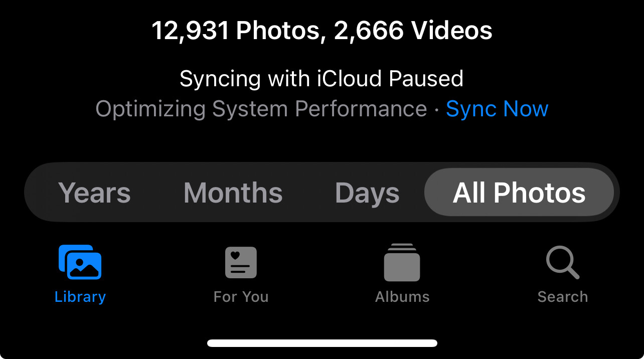Tap the photo and video count header
This screenshot has width=644, height=359.
[x=322, y=30]
